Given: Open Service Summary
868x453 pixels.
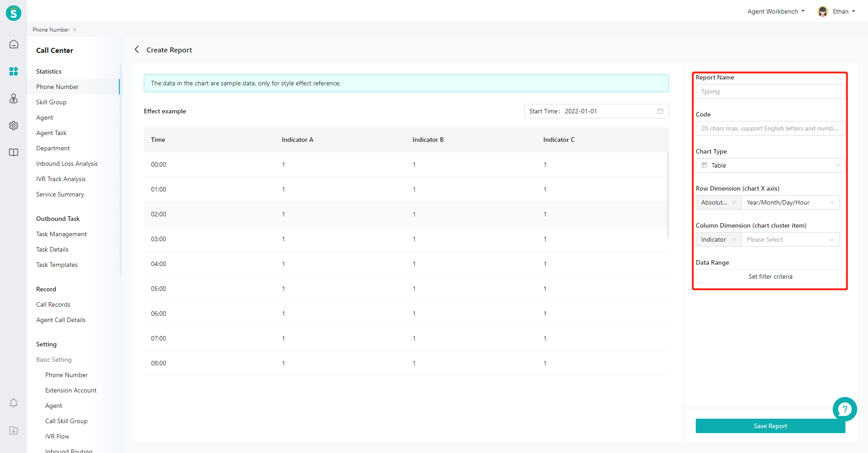Looking at the screenshot, I should [x=60, y=194].
